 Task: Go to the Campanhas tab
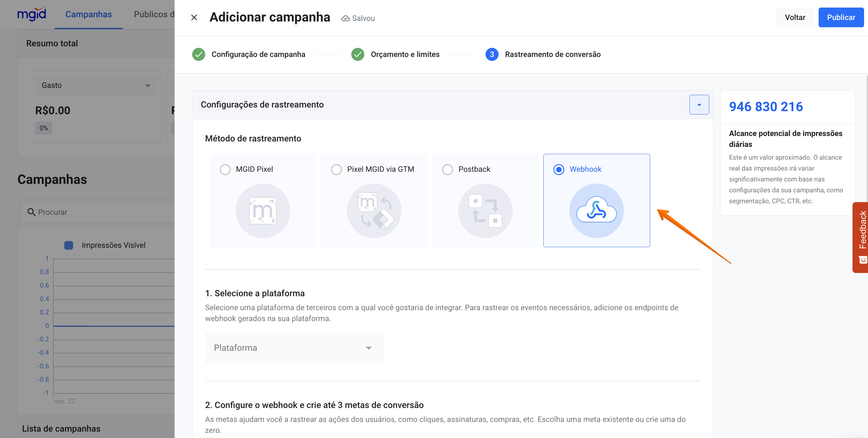(88, 15)
